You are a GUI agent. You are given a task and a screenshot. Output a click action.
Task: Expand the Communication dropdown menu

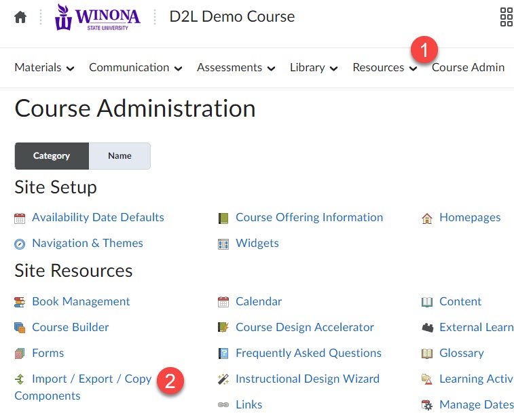[x=135, y=67]
